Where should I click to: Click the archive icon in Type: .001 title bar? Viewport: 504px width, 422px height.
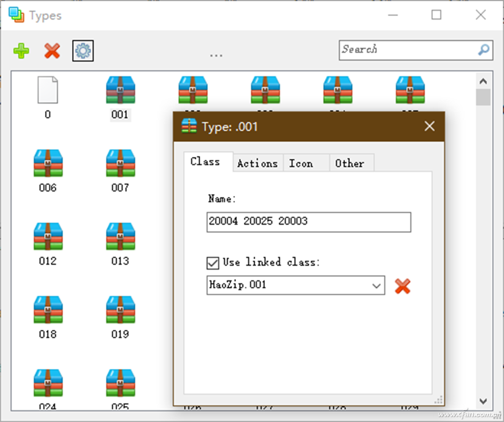coord(189,126)
